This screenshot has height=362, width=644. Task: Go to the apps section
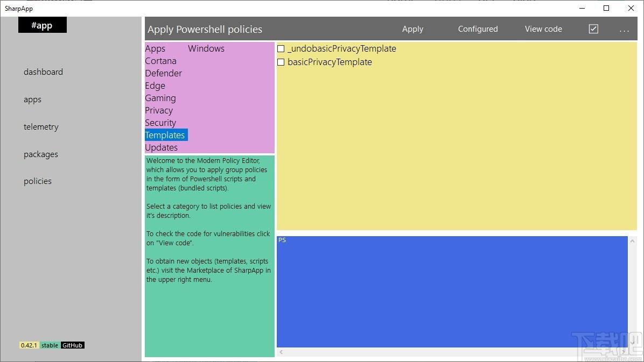(x=32, y=100)
